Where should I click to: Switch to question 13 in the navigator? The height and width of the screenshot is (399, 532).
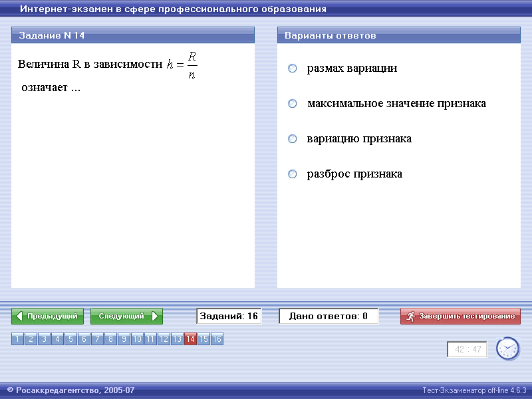pos(177,338)
